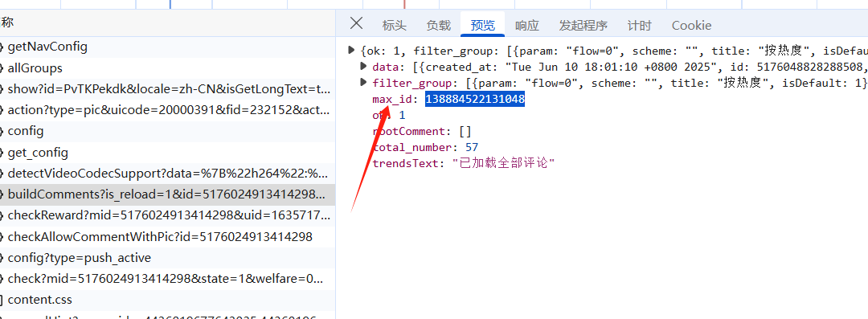
Task: Switch to the 标头 tab
Action: coord(394,26)
